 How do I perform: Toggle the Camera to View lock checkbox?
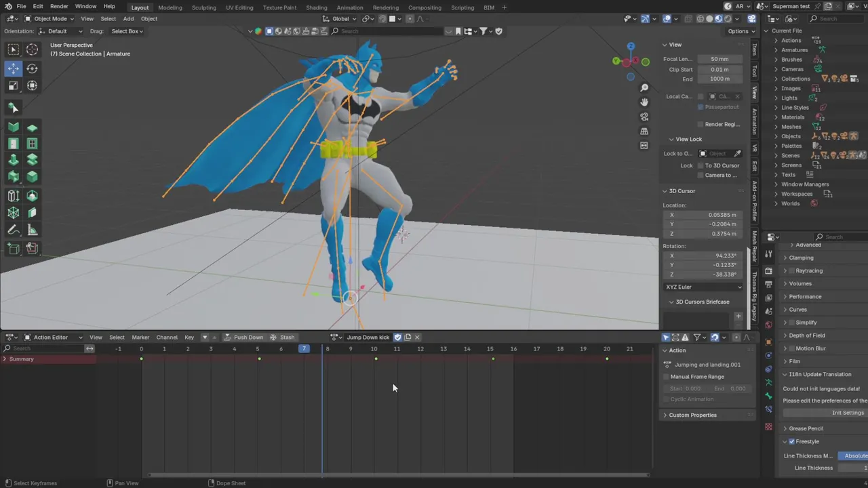(701, 175)
